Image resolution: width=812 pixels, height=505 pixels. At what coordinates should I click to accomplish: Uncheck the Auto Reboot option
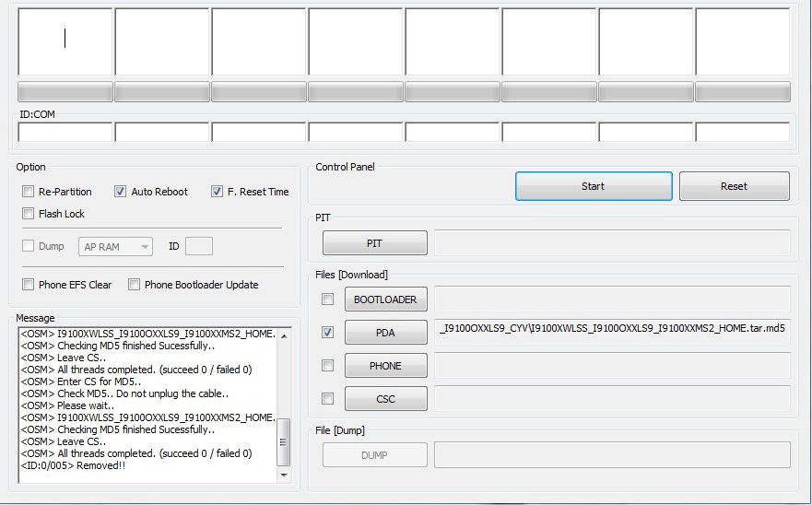(120, 192)
